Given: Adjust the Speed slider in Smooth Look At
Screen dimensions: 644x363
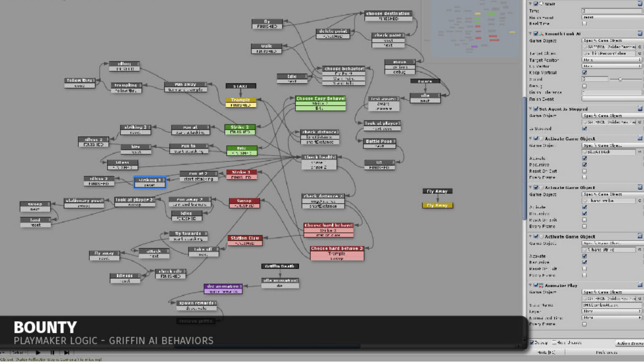Looking at the screenshot, I should (x=620, y=80).
